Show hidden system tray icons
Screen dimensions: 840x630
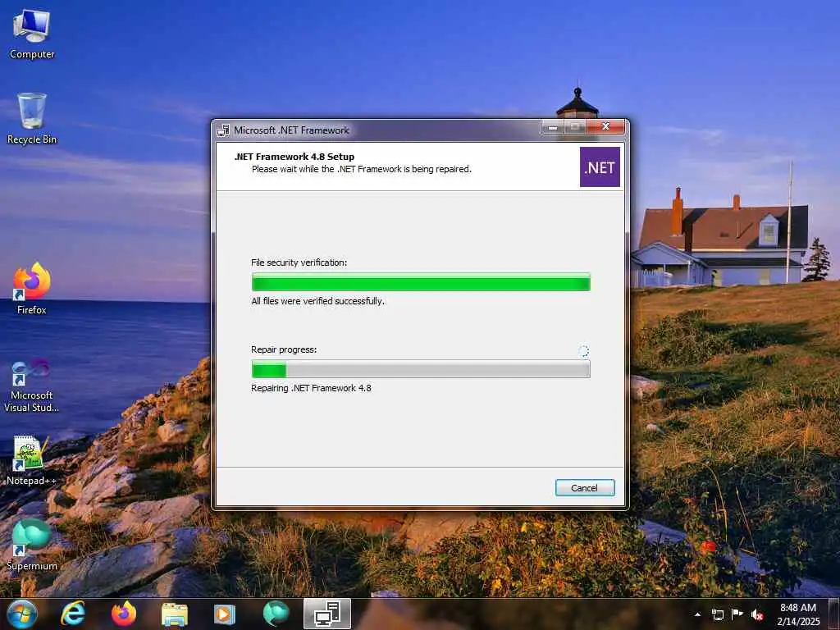point(697,614)
